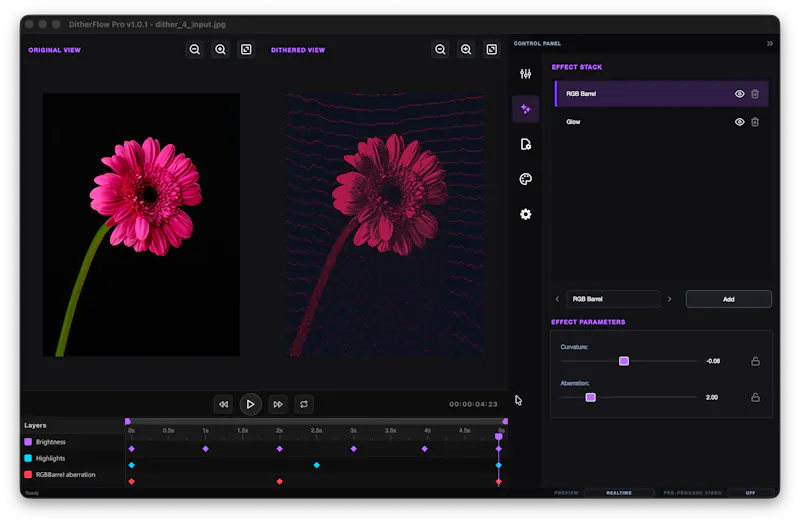Click the Add effect button

(x=729, y=300)
